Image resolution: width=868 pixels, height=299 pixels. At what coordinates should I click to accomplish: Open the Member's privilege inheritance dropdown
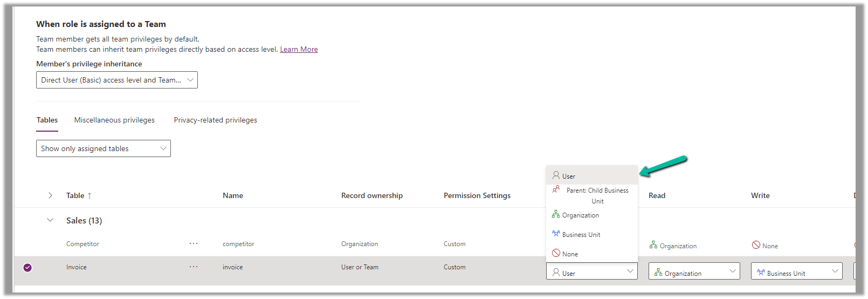(116, 80)
